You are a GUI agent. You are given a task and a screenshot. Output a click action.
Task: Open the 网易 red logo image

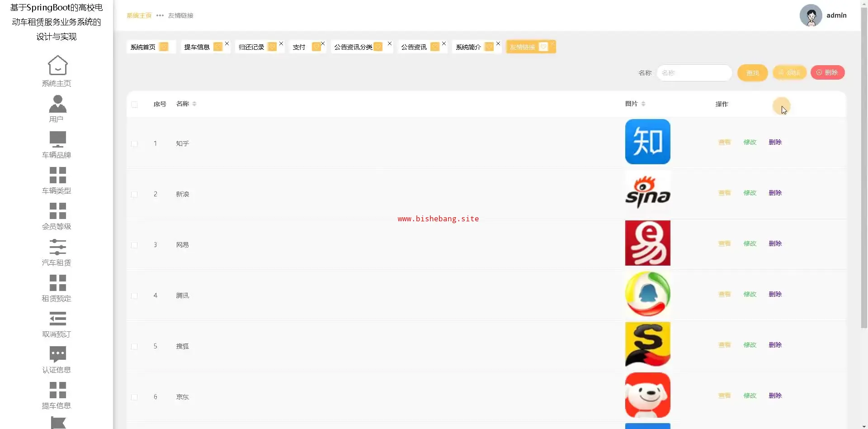pos(647,243)
